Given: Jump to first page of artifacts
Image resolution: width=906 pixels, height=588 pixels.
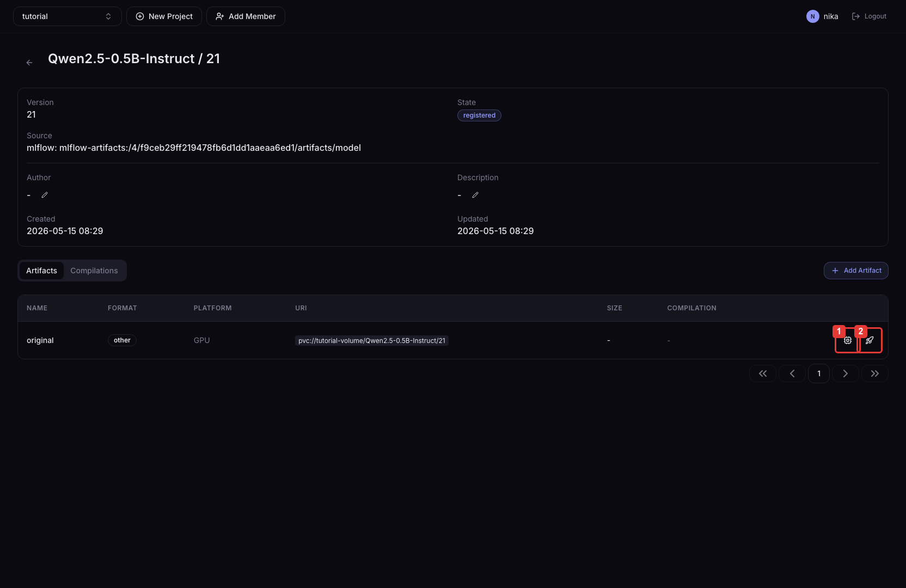Looking at the screenshot, I should (x=763, y=373).
